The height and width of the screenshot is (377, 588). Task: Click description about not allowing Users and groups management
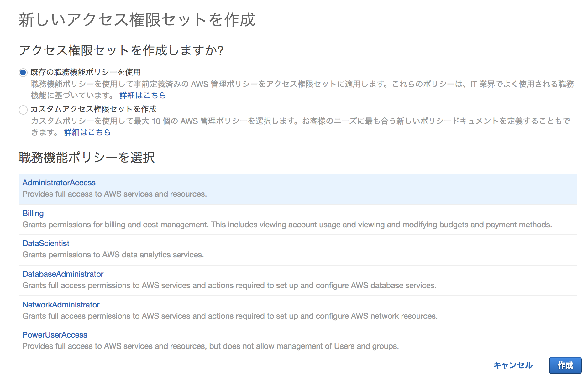pyautogui.click(x=211, y=346)
